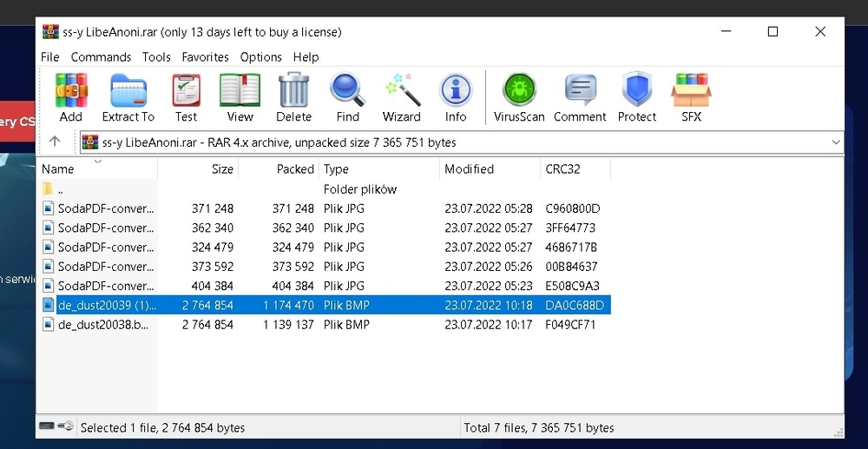Click the status bar resize grip
This screenshot has height=449, width=868.
tap(838, 432)
